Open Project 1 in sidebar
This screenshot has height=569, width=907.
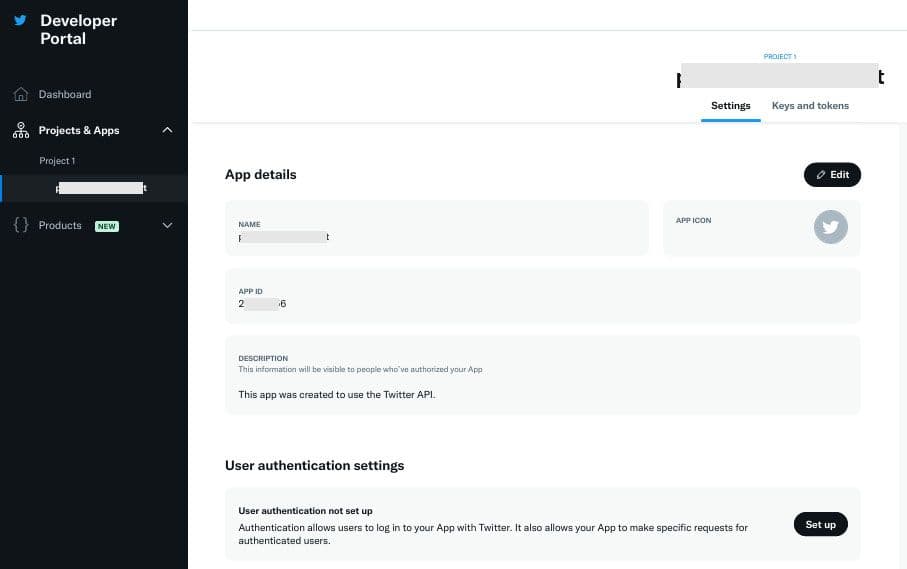coord(57,161)
